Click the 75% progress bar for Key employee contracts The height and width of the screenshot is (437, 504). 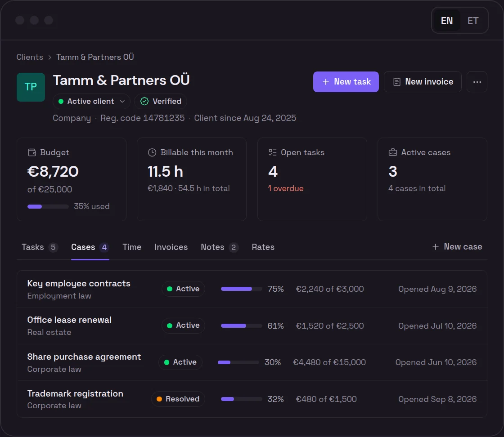coord(241,289)
